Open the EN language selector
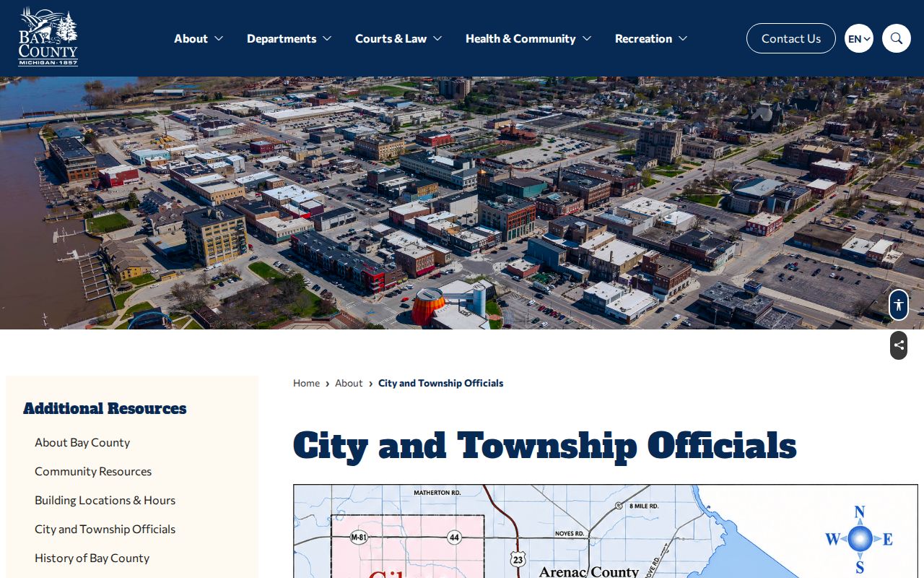This screenshot has height=578, width=924. [x=859, y=38]
